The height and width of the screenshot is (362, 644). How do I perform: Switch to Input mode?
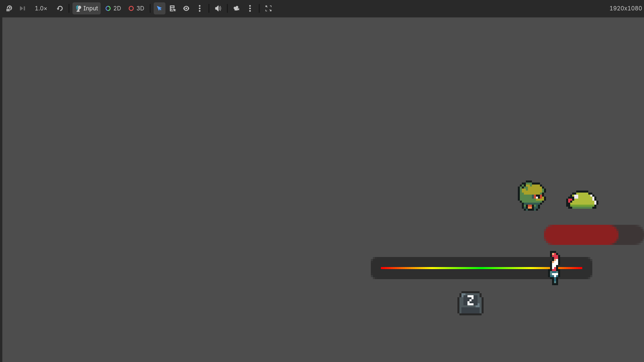tap(87, 8)
